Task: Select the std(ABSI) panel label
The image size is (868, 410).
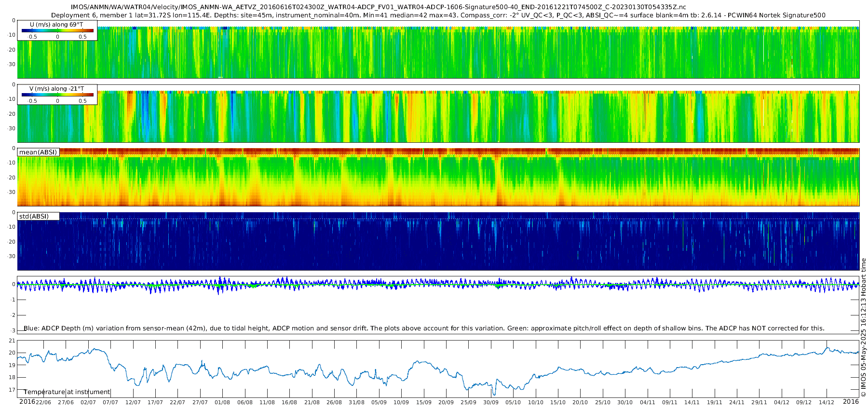Action: [x=34, y=217]
